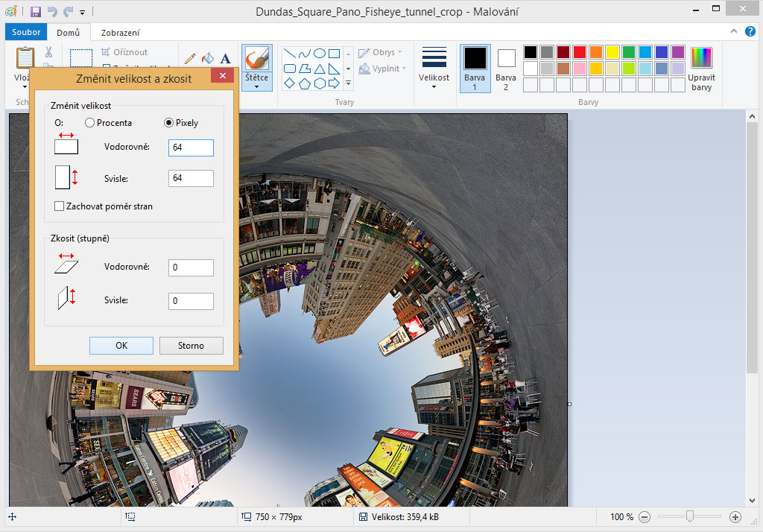Click the skew Vodorovně degrees field
Image resolution: width=763 pixels, height=532 pixels.
(191, 267)
